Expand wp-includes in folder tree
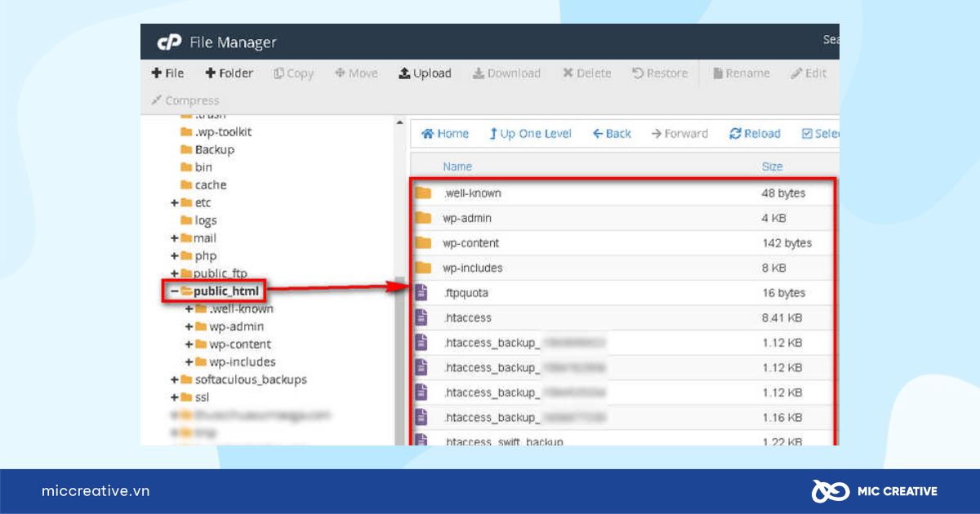The height and width of the screenshot is (514, 980). coord(189,362)
